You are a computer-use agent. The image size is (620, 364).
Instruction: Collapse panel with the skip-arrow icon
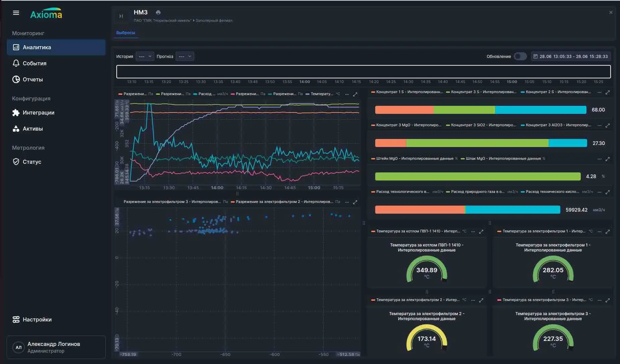(x=121, y=16)
